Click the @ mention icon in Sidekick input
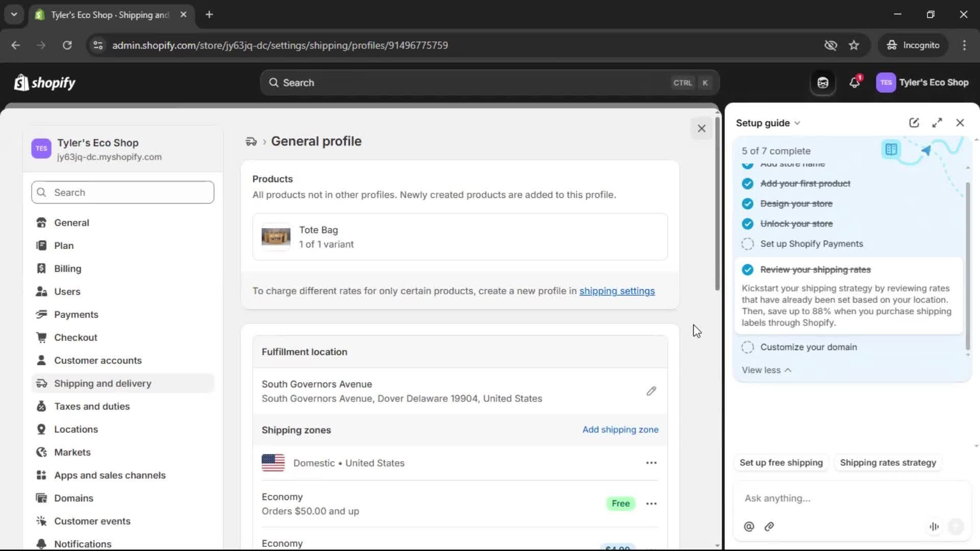The image size is (980, 551). (749, 527)
